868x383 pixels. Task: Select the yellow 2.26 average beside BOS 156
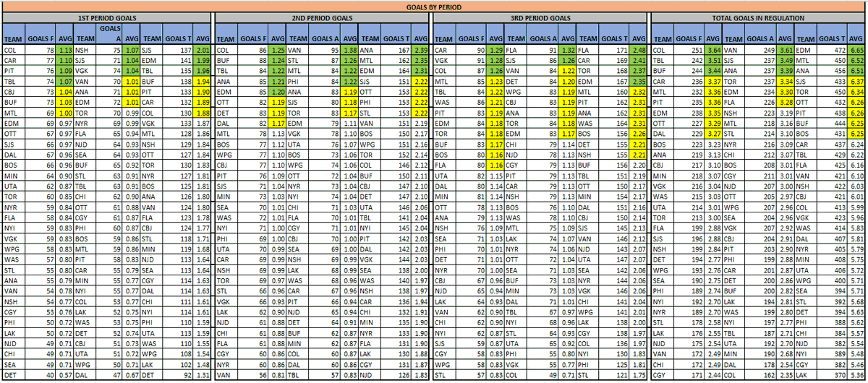638,135
